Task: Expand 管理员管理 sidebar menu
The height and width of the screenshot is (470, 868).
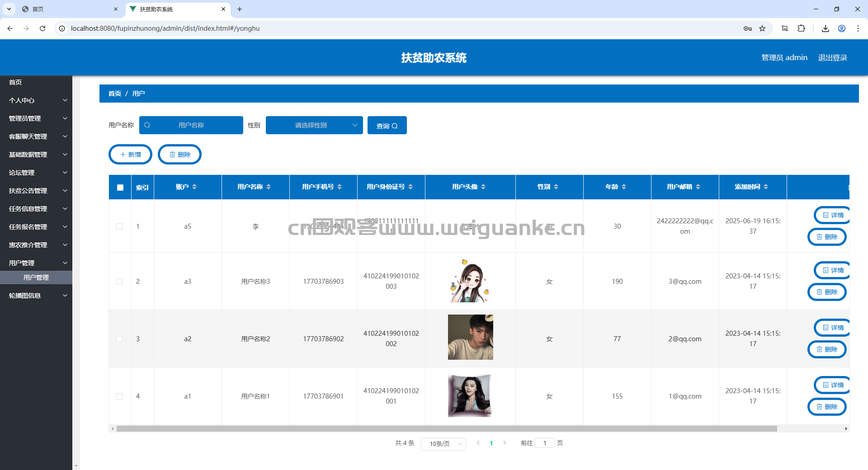Action: [x=36, y=118]
